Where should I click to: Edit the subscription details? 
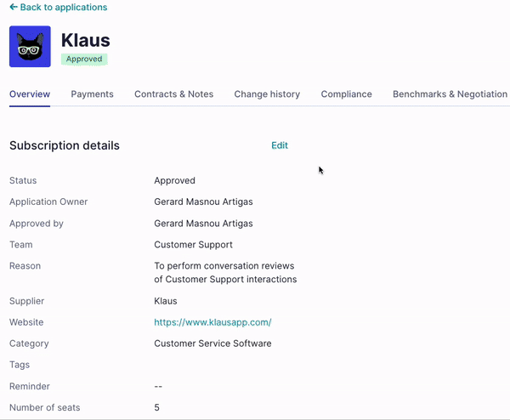[280, 145]
